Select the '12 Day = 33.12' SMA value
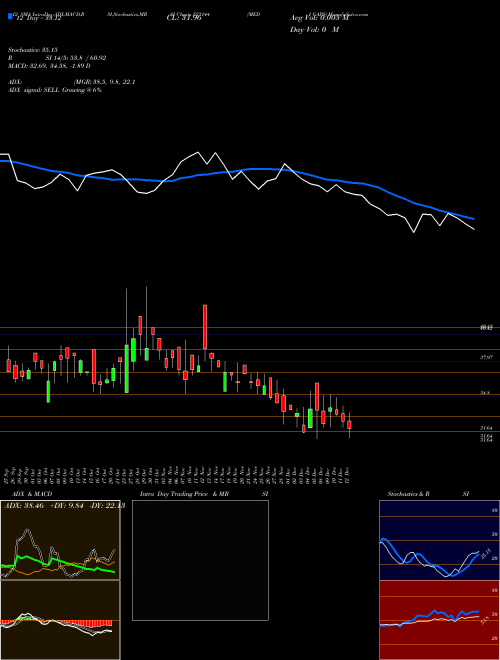This screenshot has height=660, width=500. click(x=39, y=18)
